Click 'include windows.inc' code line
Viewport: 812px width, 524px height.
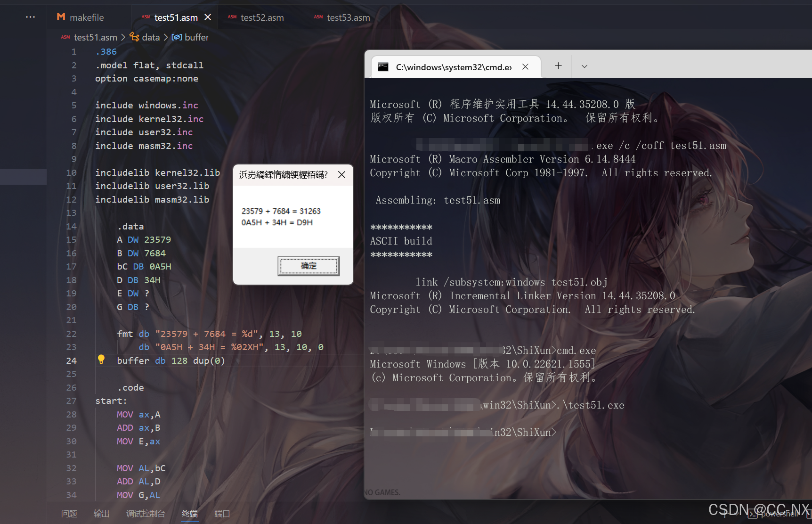point(146,106)
